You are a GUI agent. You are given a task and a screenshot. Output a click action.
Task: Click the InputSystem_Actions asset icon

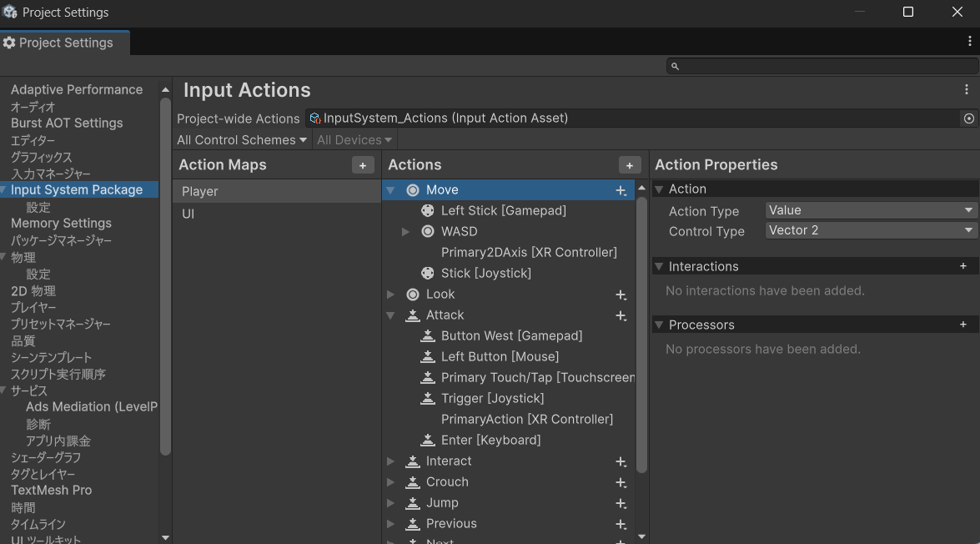click(x=314, y=118)
